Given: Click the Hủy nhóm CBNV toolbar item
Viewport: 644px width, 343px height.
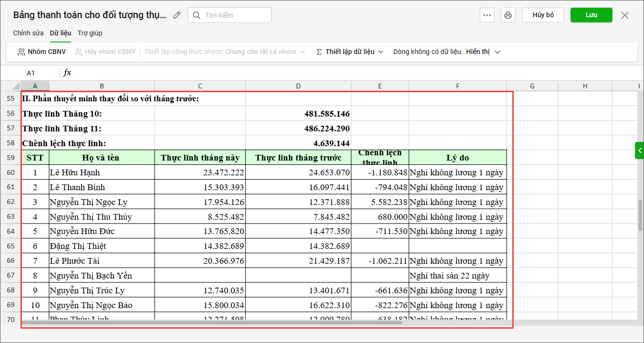Looking at the screenshot, I should coord(105,52).
